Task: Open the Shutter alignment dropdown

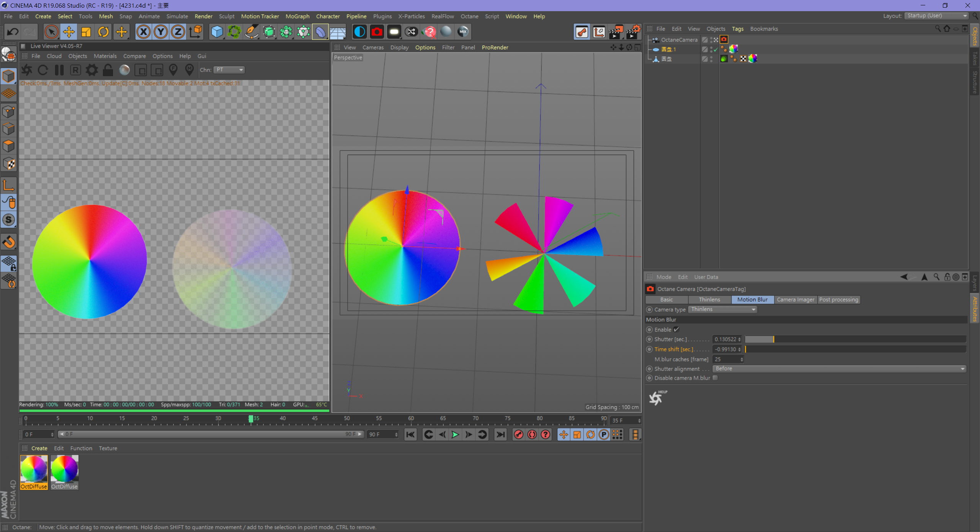Action: click(x=839, y=369)
